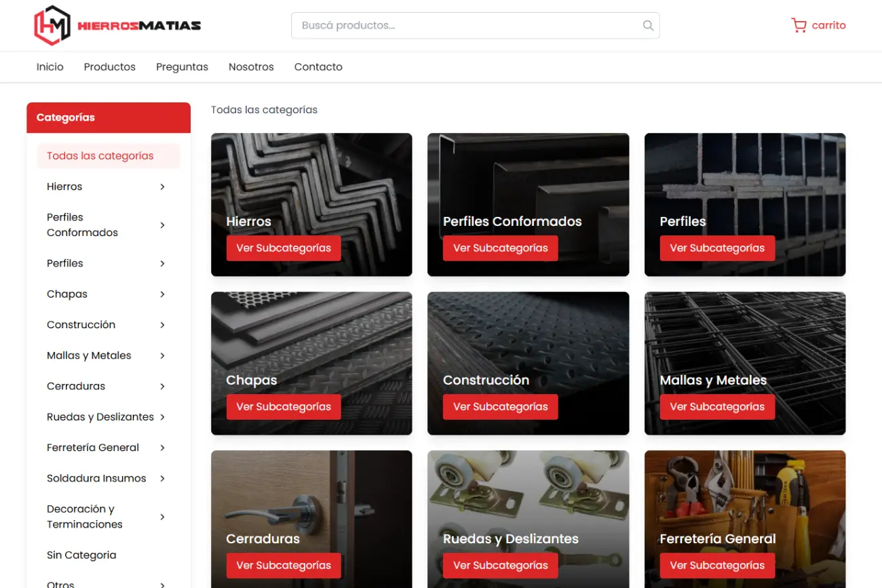Go to Inicio in the navigation
Image resolution: width=882 pixels, height=588 pixels.
[50, 66]
